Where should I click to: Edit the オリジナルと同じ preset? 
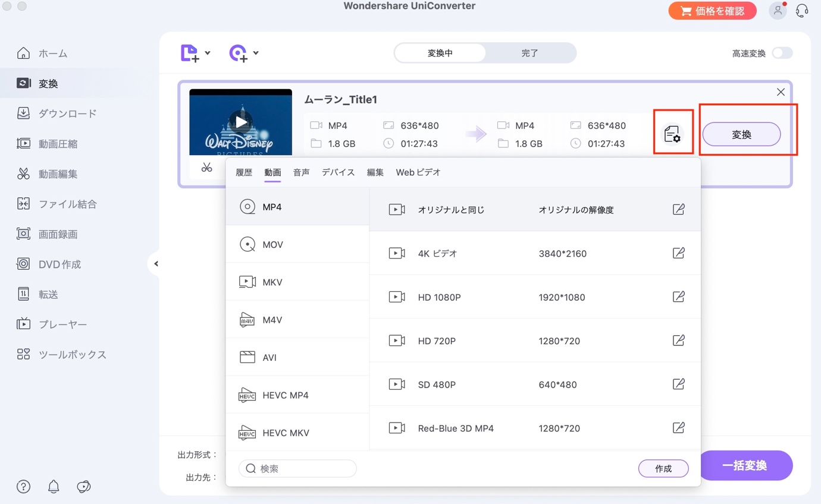point(678,209)
